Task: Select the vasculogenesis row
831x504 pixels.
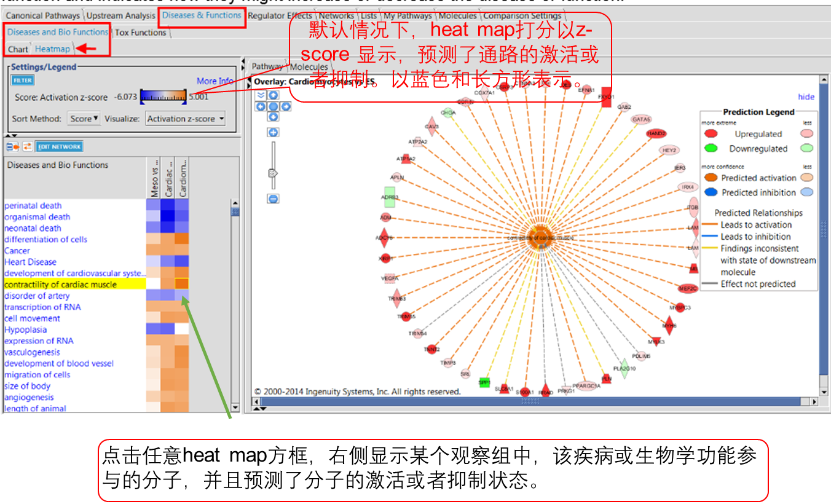Action: (x=32, y=352)
